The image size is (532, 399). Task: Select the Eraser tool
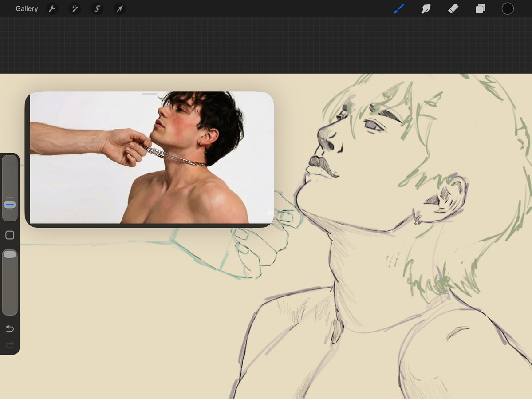tap(453, 8)
